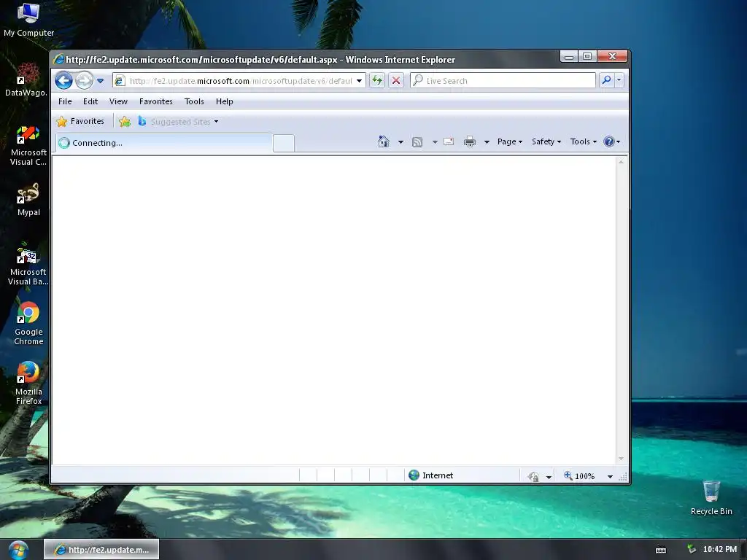Go back with the Back arrow button

coord(64,80)
